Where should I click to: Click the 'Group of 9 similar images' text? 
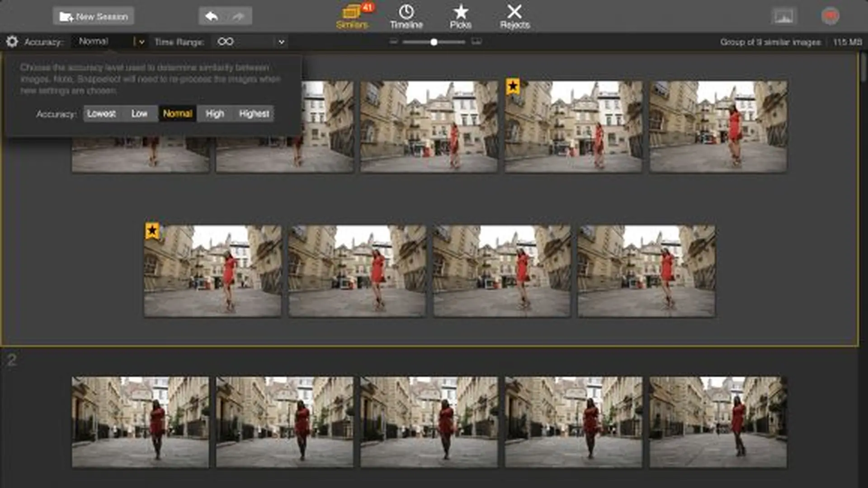pyautogui.click(x=770, y=42)
